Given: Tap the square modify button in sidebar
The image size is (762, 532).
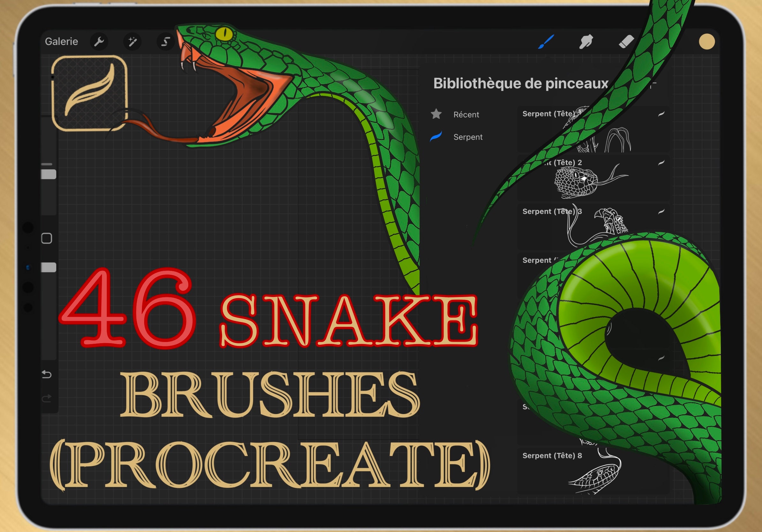Looking at the screenshot, I should (47, 238).
